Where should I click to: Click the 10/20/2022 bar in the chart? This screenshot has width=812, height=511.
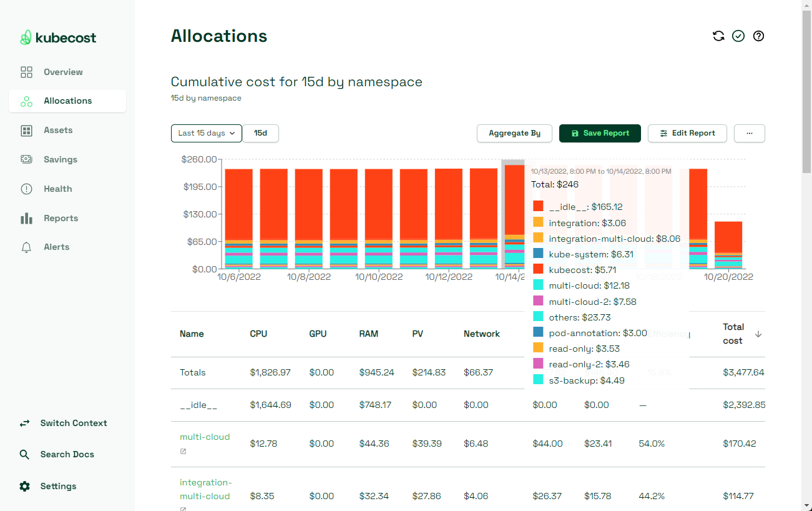(728, 245)
